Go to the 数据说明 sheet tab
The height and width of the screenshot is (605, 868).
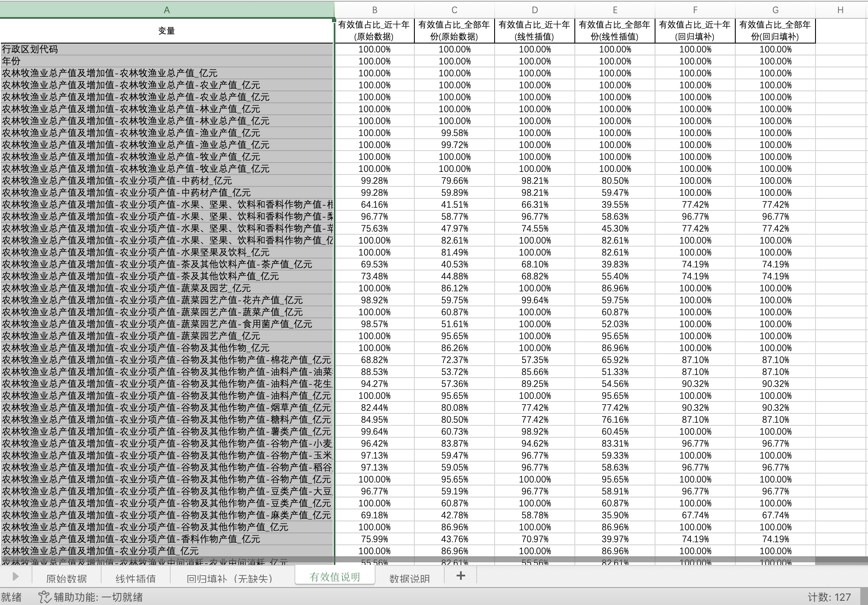pyautogui.click(x=409, y=579)
